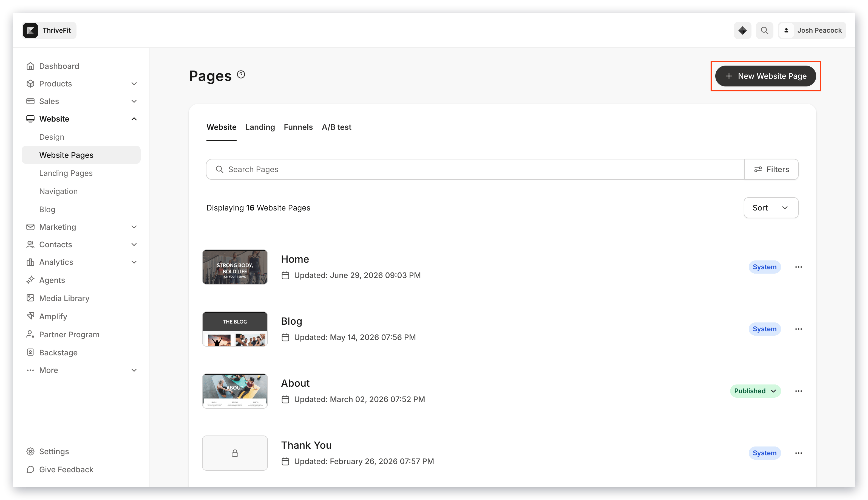This screenshot has width=868, height=500.
Task: Click the Backstage icon in sidebar
Action: (30, 352)
